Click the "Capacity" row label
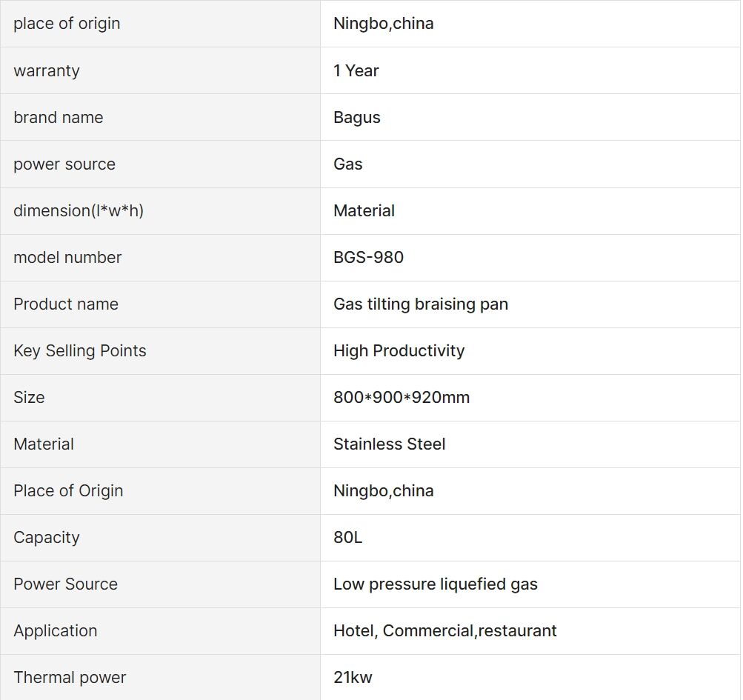Image resolution: width=743 pixels, height=700 pixels. (47, 538)
